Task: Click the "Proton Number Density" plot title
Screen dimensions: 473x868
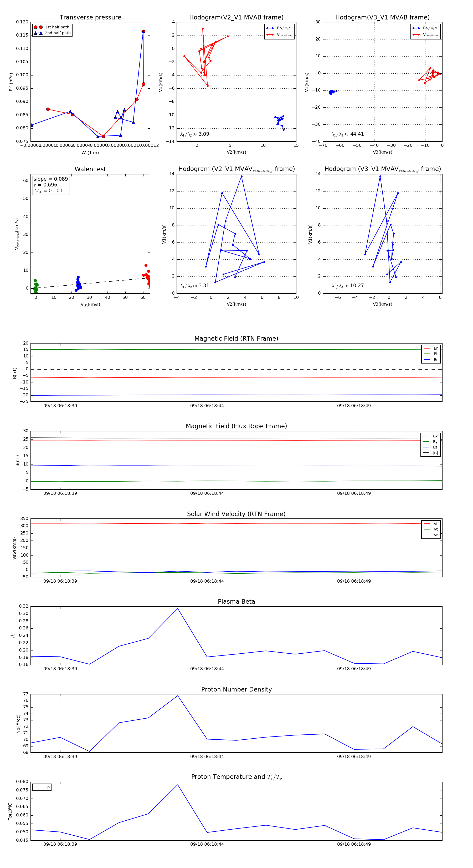Action: [x=236, y=689]
